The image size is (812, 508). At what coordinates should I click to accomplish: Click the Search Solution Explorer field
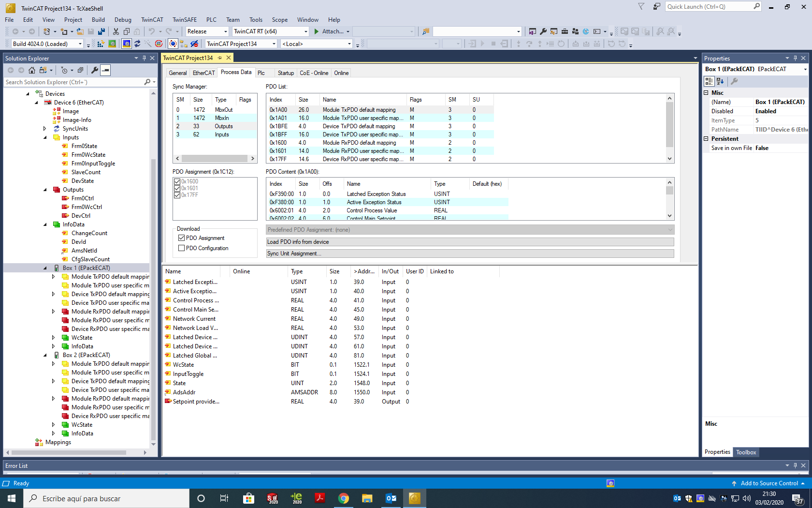[x=74, y=82]
